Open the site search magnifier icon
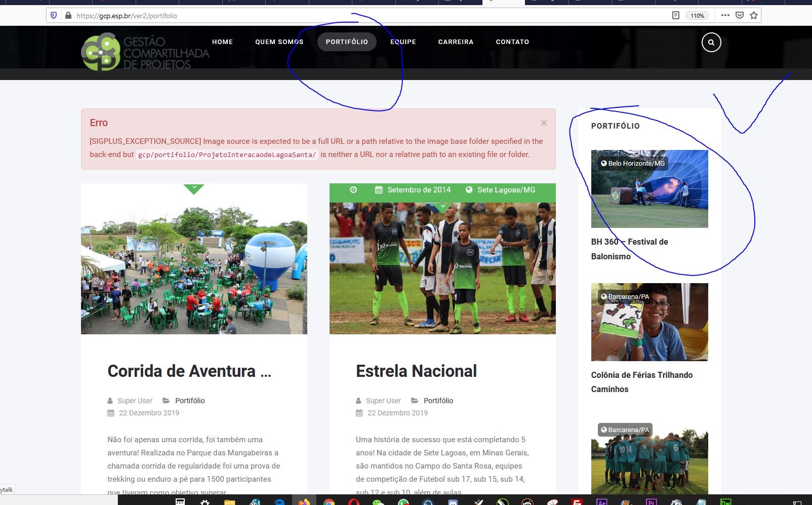Screen dimensions: 812x505 click(x=711, y=43)
